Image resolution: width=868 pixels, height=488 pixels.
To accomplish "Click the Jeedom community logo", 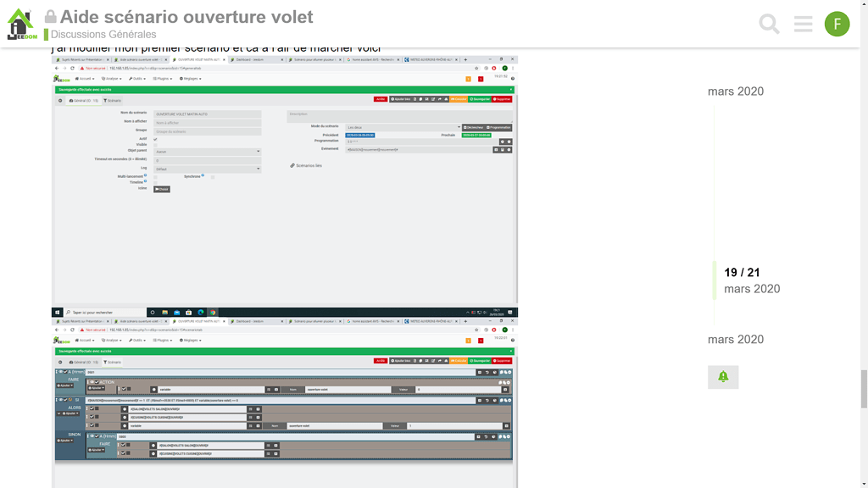I will pyautogui.click(x=20, y=24).
